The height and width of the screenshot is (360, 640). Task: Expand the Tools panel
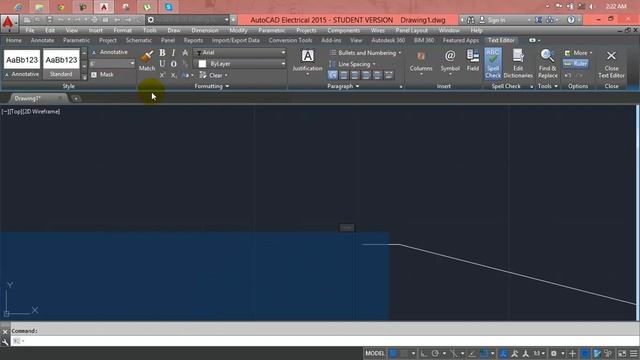click(x=547, y=86)
